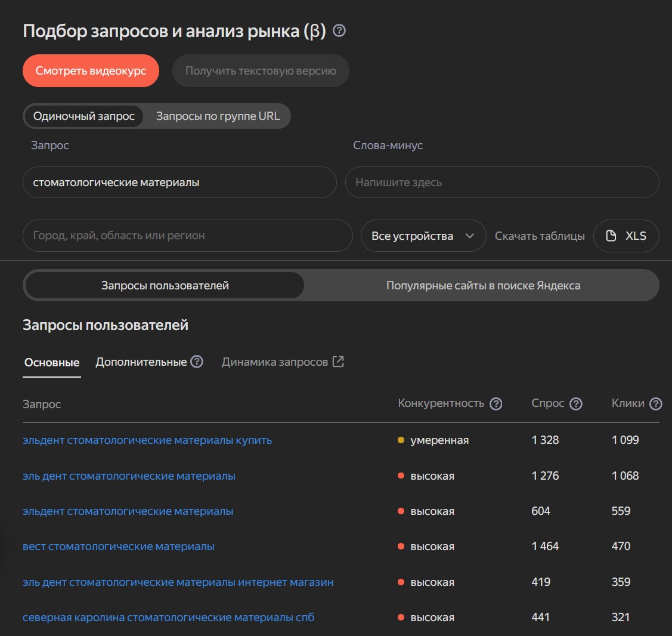
Task: Switch to Запросы по группе URL mode
Action: pos(218,116)
